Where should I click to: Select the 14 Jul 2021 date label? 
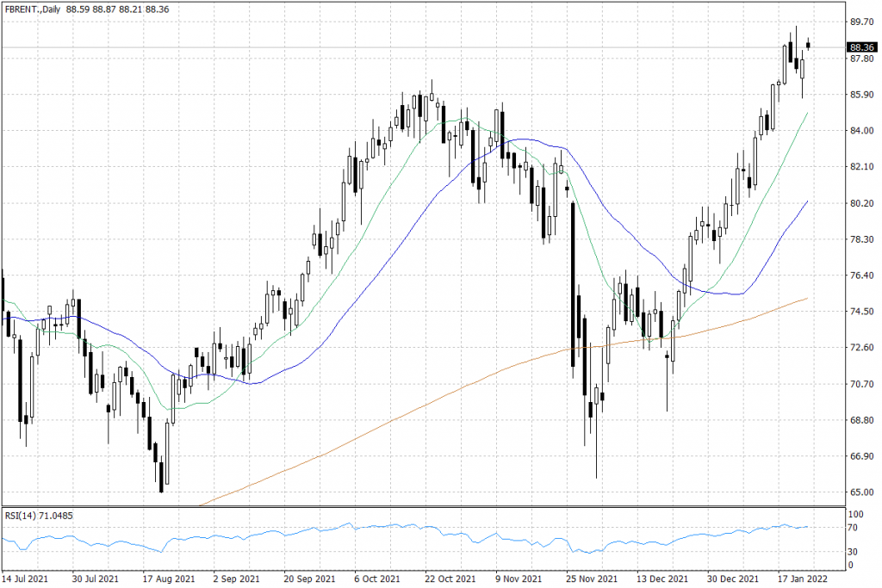point(25,579)
